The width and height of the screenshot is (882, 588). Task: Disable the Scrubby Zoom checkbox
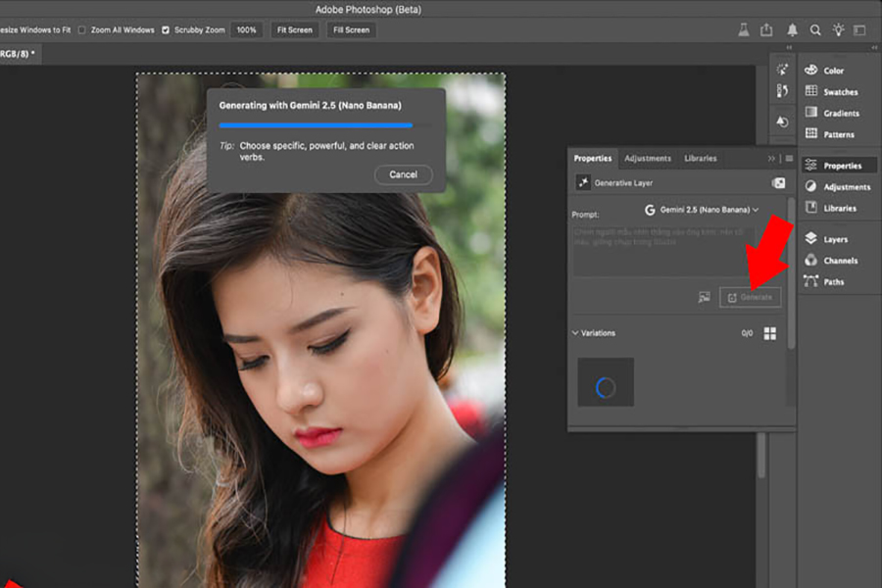tap(166, 30)
